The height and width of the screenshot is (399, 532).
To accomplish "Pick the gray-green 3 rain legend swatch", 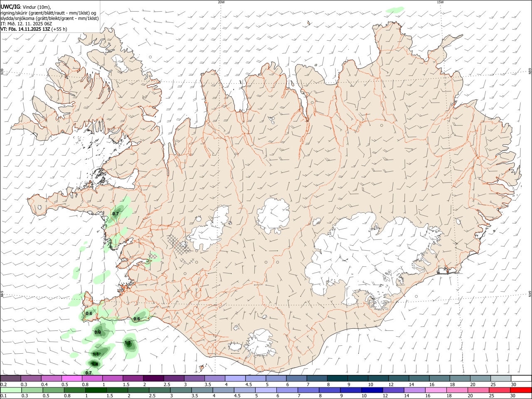I will click(180, 390).
